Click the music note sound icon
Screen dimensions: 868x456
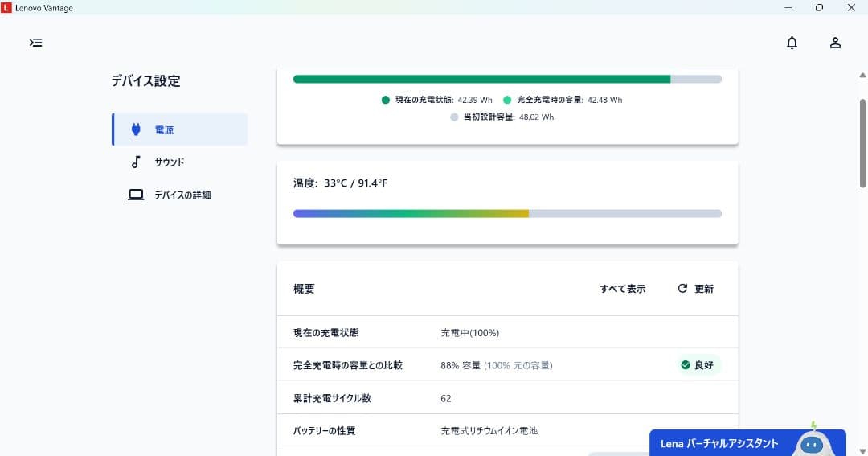pyautogui.click(x=136, y=162)
